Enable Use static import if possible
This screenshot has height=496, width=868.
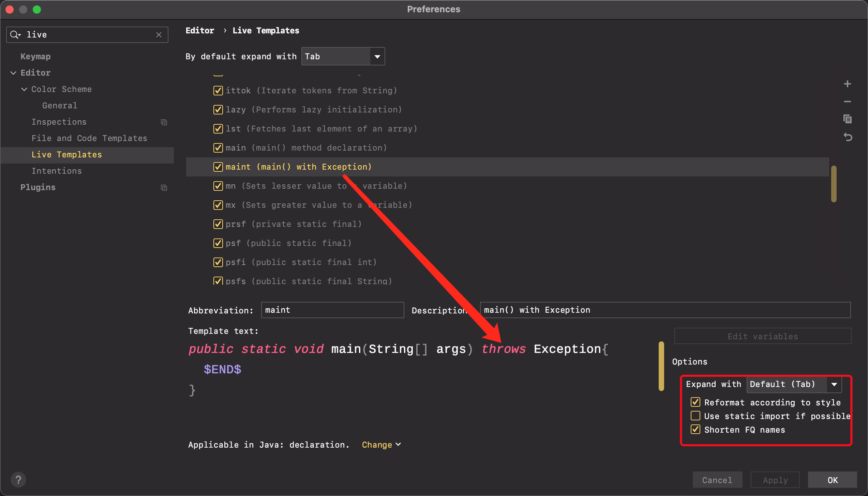[x=695, y=416]
